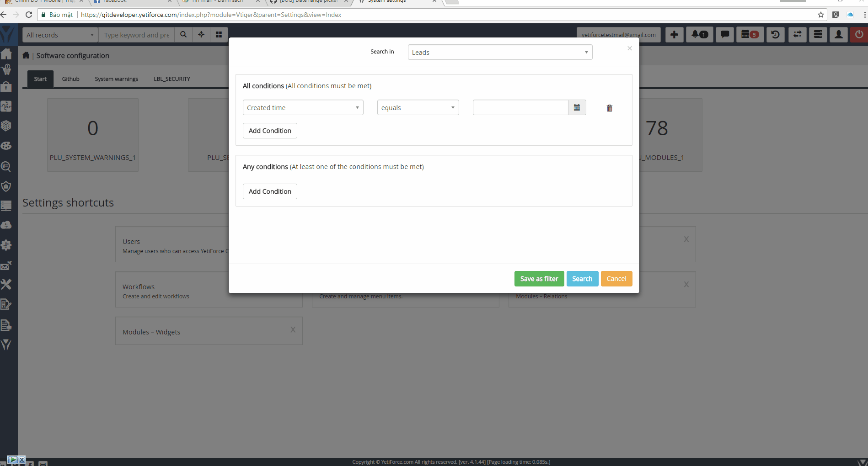Viewport: 868px width, 466px height.
Task: Click the Save as filter button
Action: (x=539, y=279)
